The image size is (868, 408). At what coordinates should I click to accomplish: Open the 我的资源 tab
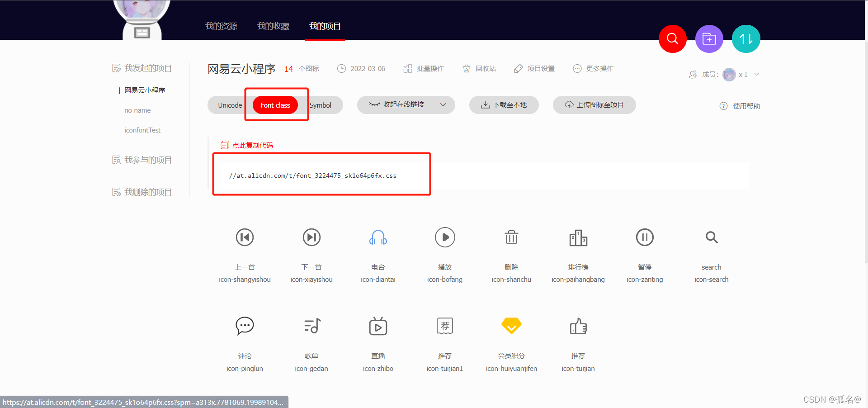point(221,26)
